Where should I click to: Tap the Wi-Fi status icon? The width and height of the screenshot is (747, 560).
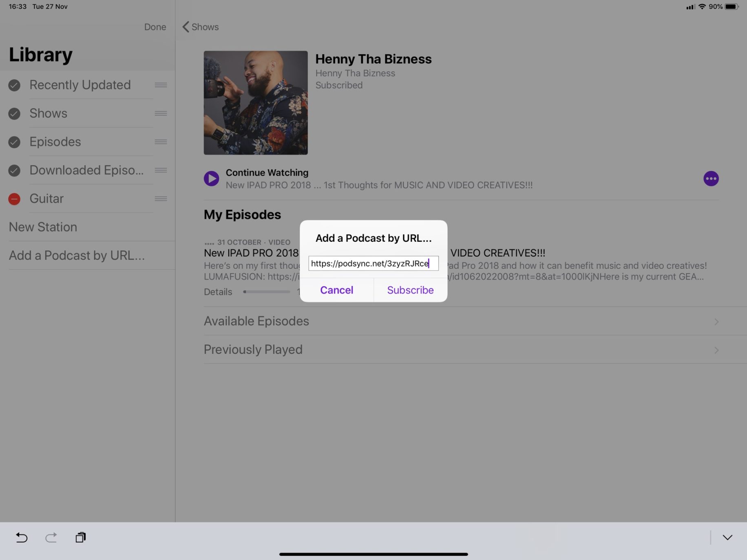point(701,7)
